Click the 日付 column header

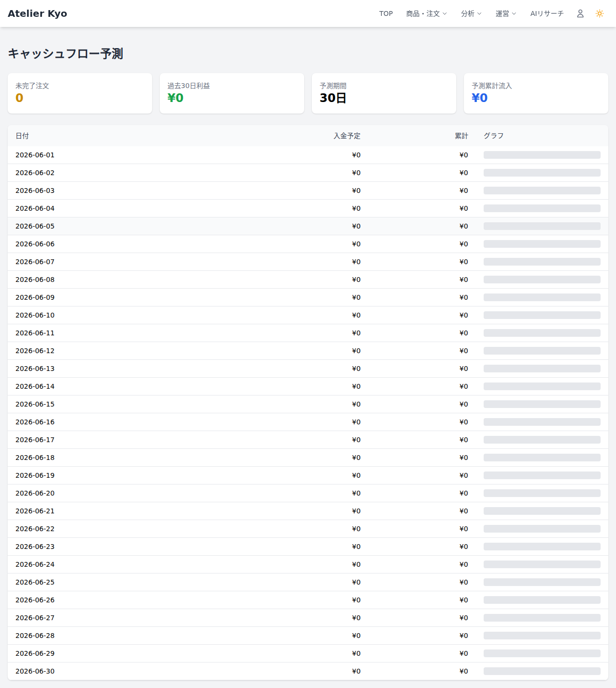click(22, 136)
